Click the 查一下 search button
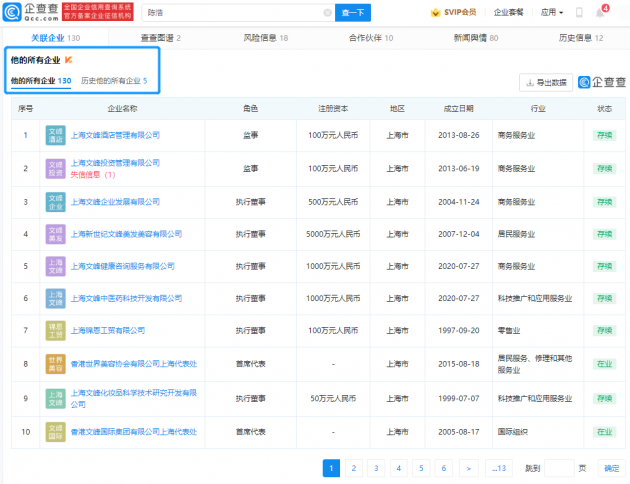This screenshot has width=630, height=484. (x=354, y=13)
